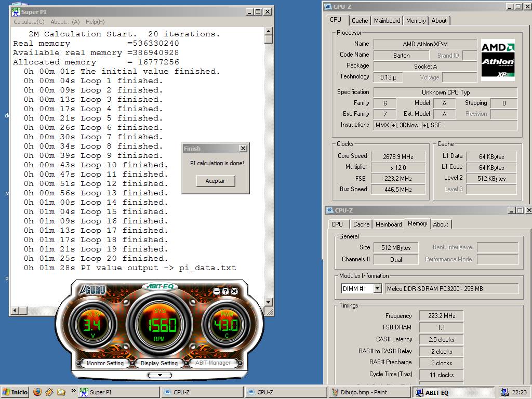Expand hidden quick launch items chevron
This screenshot has width=532, height=399.
click(73, 390)
